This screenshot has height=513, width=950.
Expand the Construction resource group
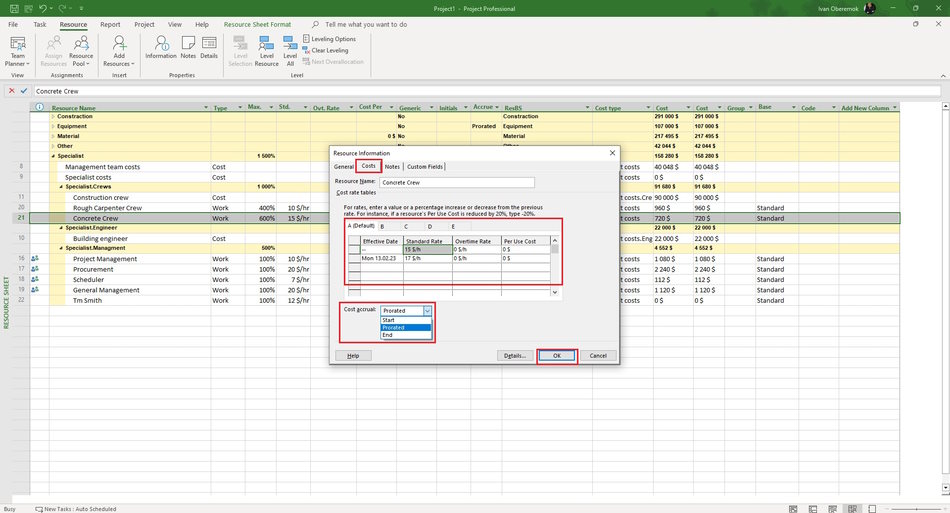coord(53,116)
